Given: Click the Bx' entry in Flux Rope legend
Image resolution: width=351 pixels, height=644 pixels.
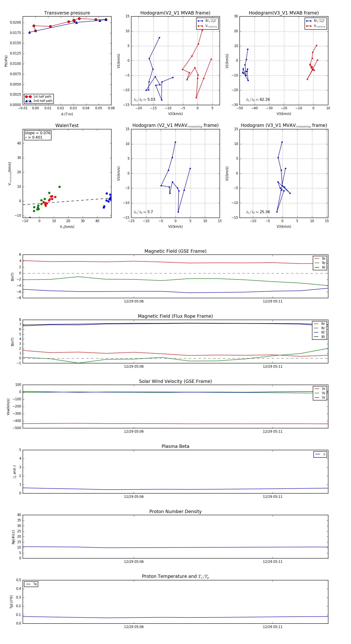Looking at the screenshot, I should [x=320, y=324].
